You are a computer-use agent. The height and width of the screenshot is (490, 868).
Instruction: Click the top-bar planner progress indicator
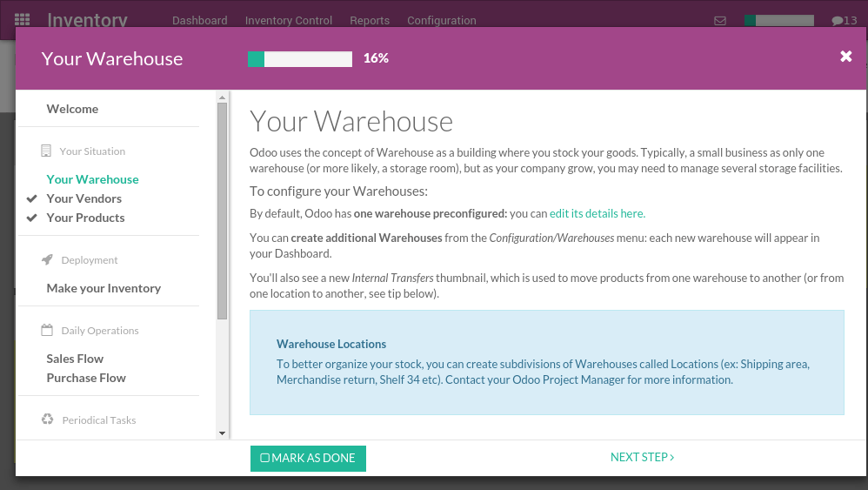pos(779,21)
